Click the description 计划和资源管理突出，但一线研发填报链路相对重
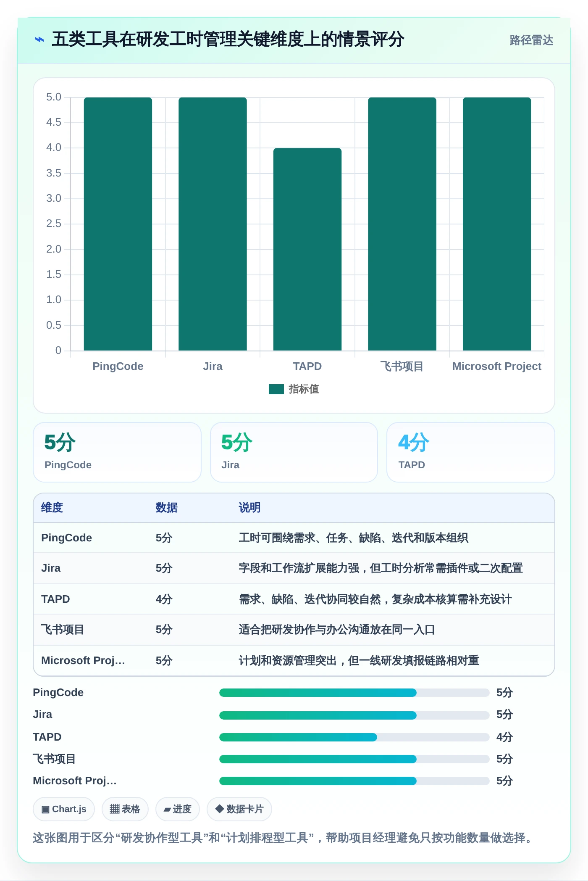The height and width of the screenshot is (881, 588). click(359, 660)
